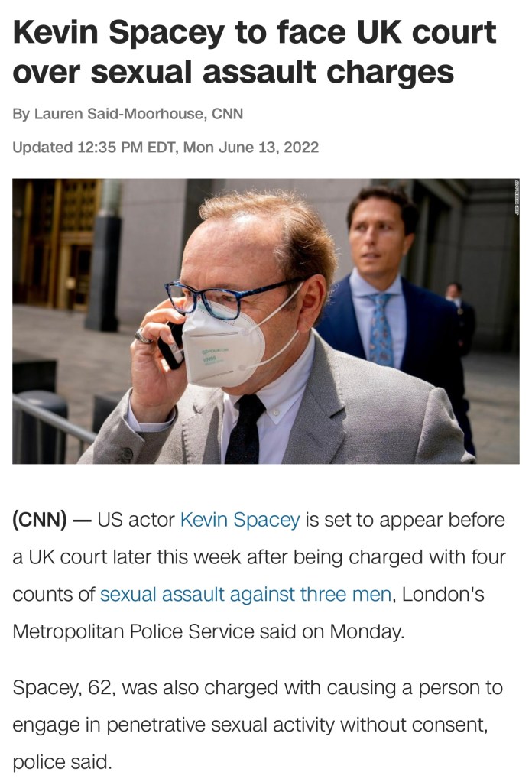Image resolution: width=532 pixels, height=782 pixels.
Task: Open the article's lead photo
Action: (266, 321)
